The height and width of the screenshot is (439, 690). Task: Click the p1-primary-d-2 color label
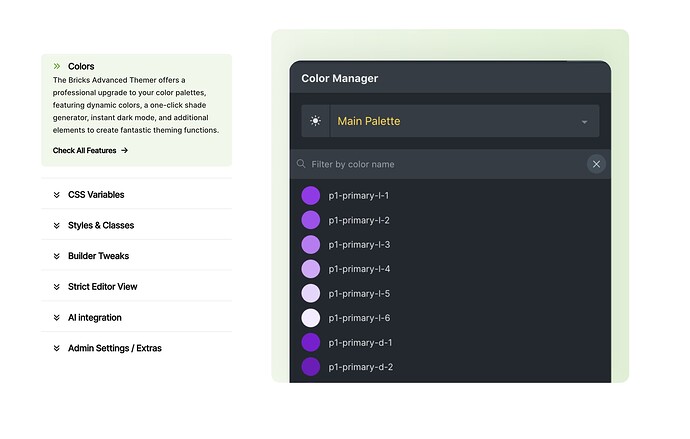coord(360,367)
